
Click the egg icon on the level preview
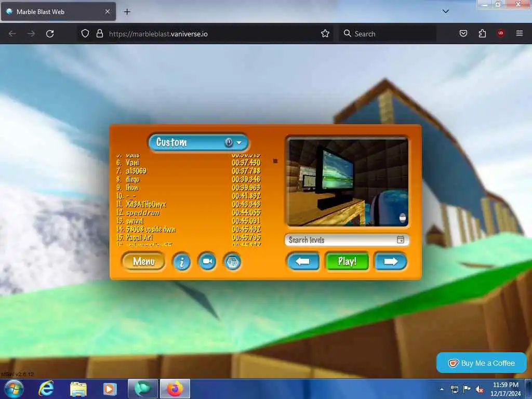403,218
